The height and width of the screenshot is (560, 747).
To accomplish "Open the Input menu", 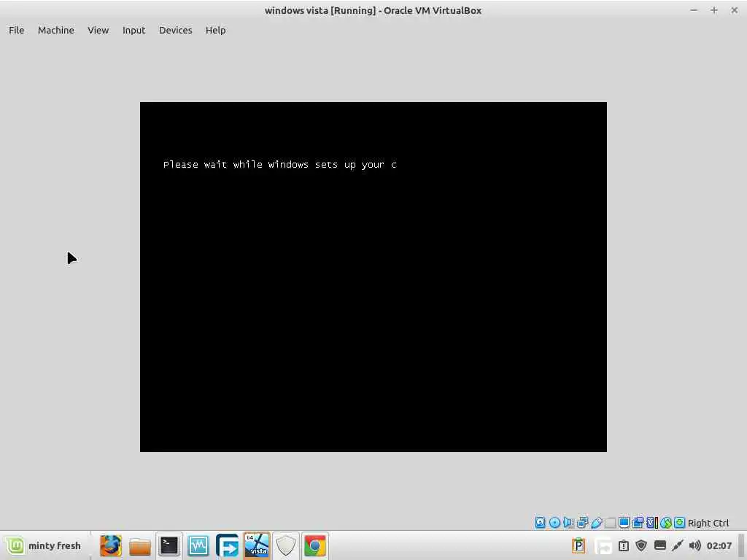I will [134, 30].
